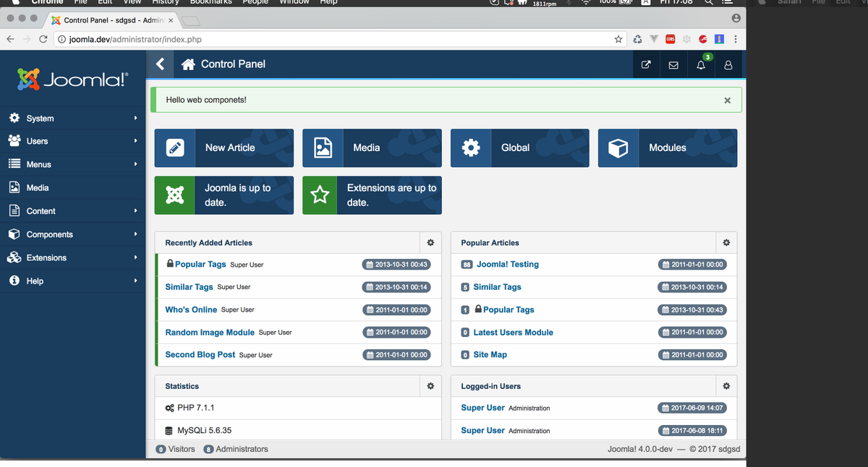Open the Modules quick icon tile
Viewport: 868px width, 467px height.
click(668, 147)
